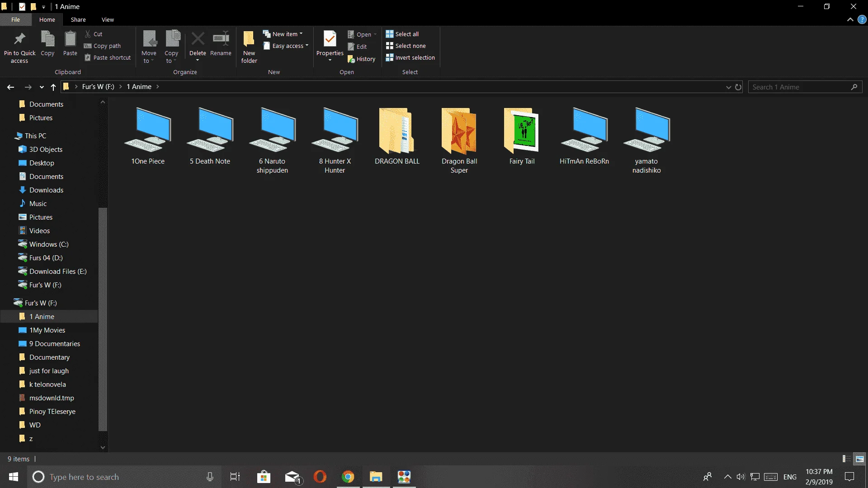
Task: Open 9 Documentaries in sidebar
Action: click(x=54, y=343)
